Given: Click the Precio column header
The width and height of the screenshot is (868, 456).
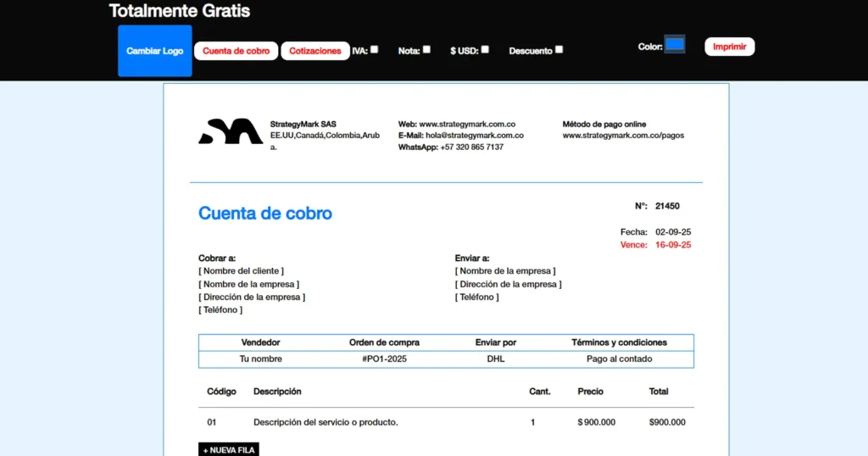Looking at the screenshot, I should coord(590,392).
